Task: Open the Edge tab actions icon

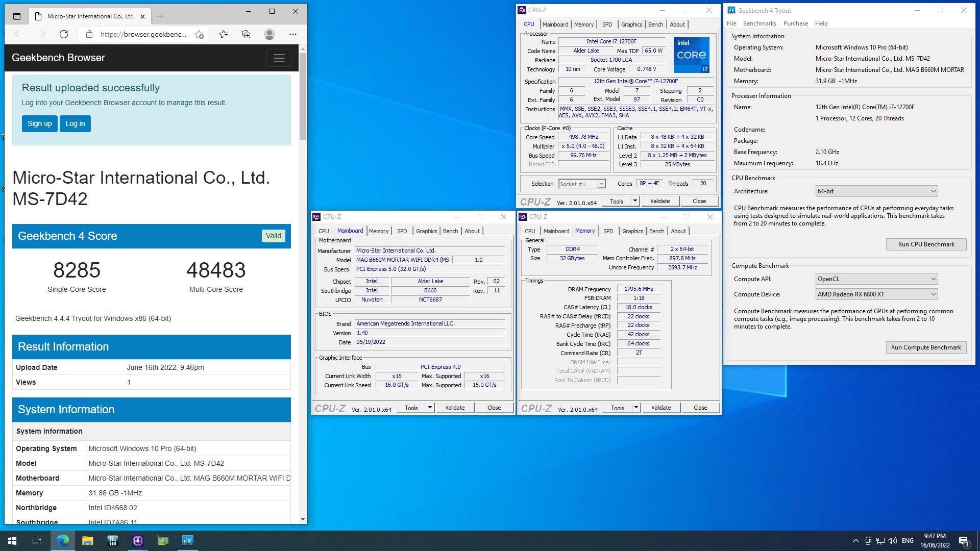Action: [x=17, y=16]
